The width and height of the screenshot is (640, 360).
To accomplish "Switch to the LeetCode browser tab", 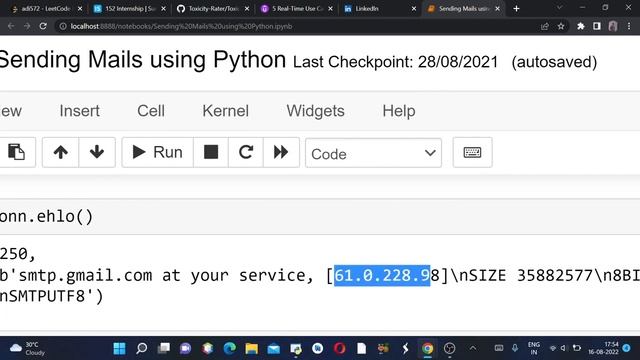I will [x=46, y=9].
